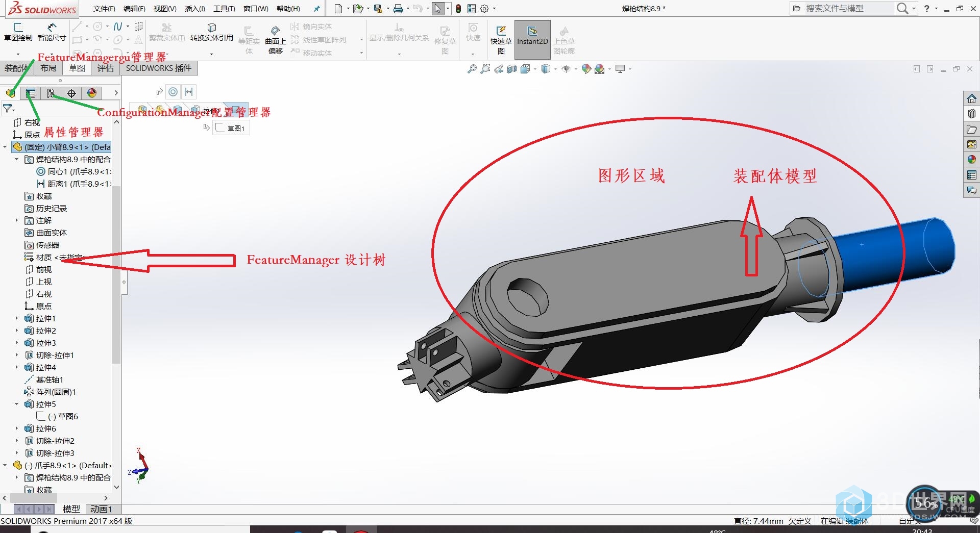The width and height of the screenshot is (980, 533).
Task: Click Zoom to Area icon
Action: [x=485, y=69]
